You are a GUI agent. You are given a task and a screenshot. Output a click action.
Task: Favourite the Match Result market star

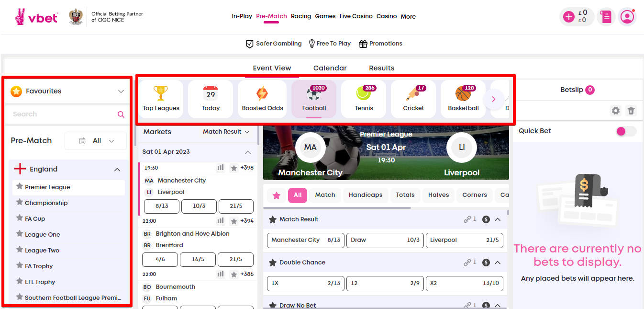[x=273, y=219]
